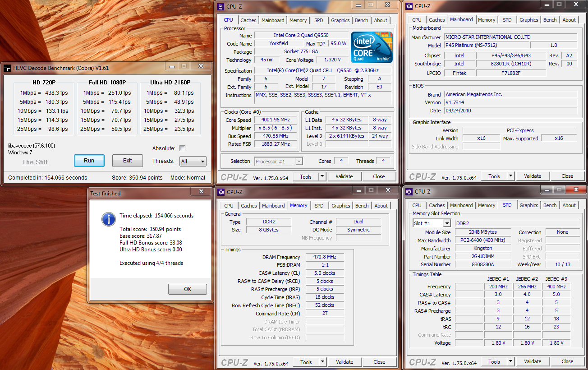Click Validate in CPU-Z window showing SPD tab
The image size is (588, 370).
533,361
